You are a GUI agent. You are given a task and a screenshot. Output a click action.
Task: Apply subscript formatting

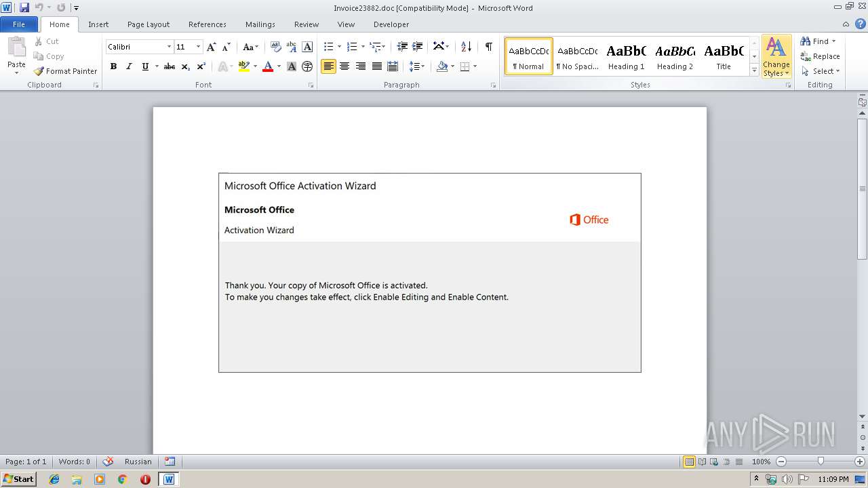click(185, 66)
